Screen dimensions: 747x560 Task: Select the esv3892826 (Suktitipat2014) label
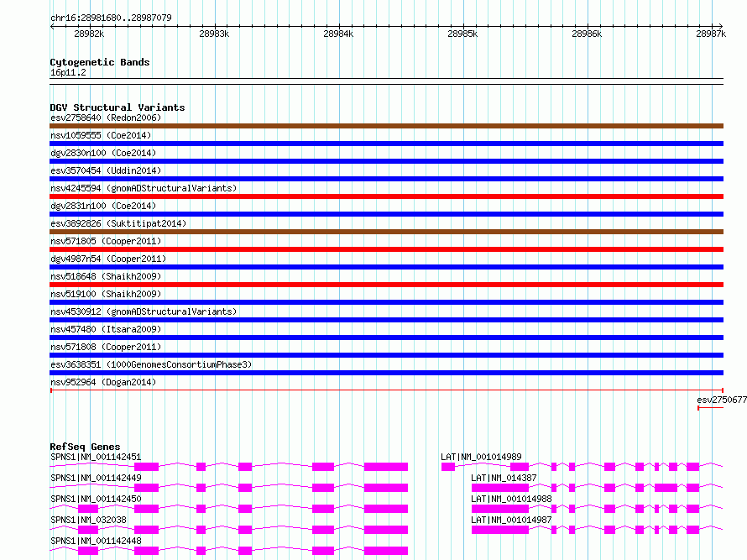click(118, 223)
